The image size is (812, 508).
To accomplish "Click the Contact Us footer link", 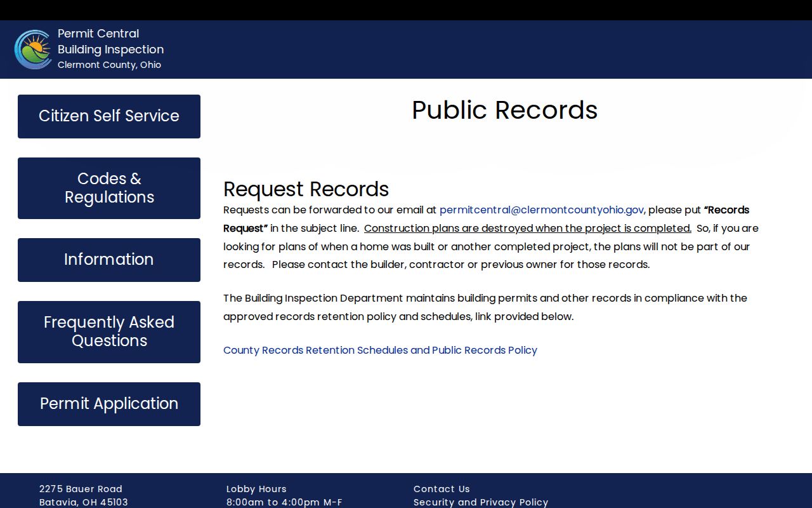I will coord(442,489).
